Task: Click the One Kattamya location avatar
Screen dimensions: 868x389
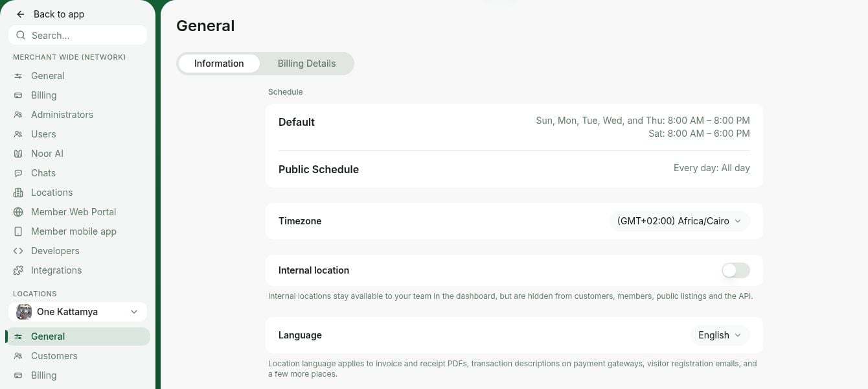Action: pos(24,312)
